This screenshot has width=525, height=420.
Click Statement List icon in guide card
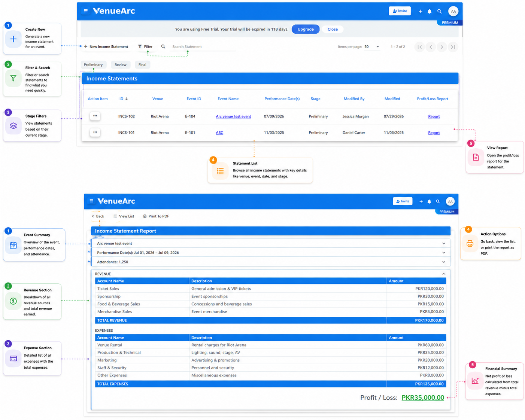coord(220,171)
